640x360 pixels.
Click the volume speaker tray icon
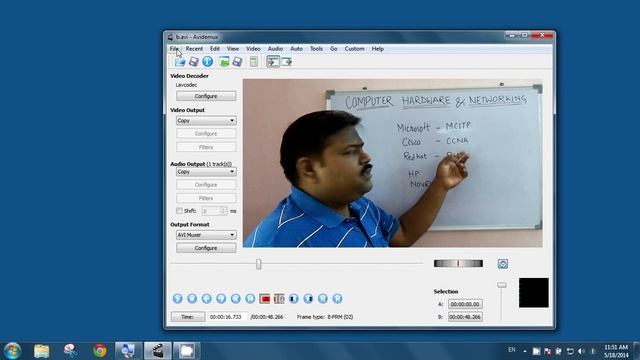click(x=582, y=351)
